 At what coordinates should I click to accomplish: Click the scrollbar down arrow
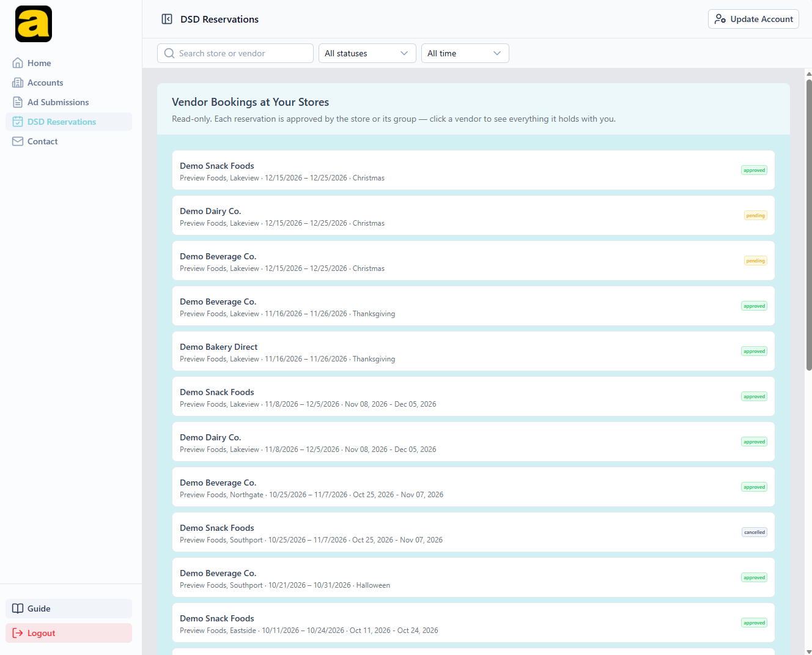pyautogui.click(x=809, y=651)
